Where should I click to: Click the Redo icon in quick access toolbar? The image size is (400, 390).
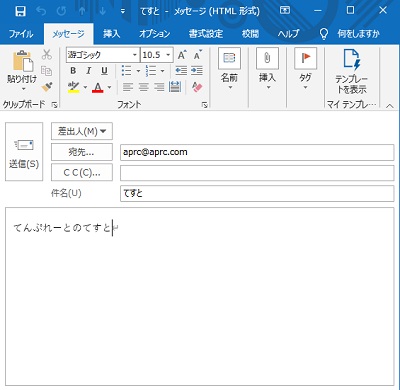pos(61,11)
